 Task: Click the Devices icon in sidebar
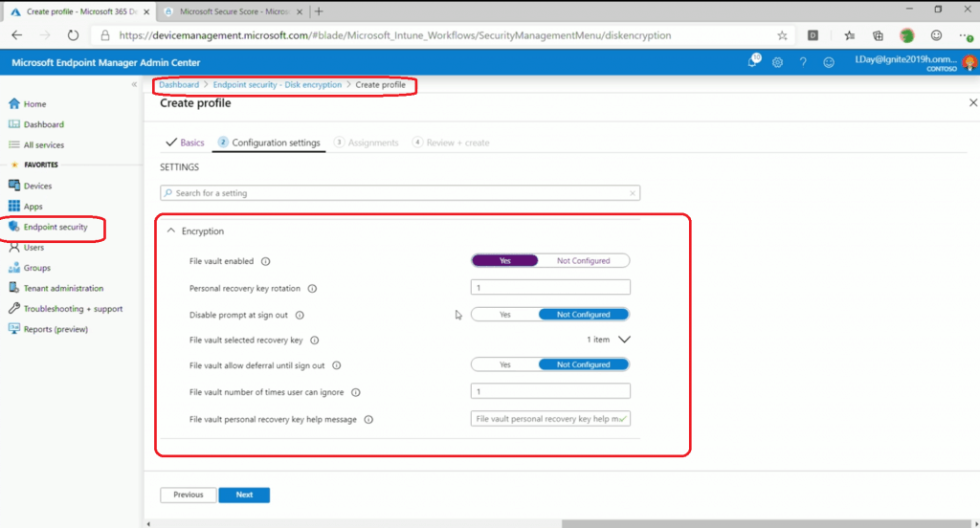(14, 186)
